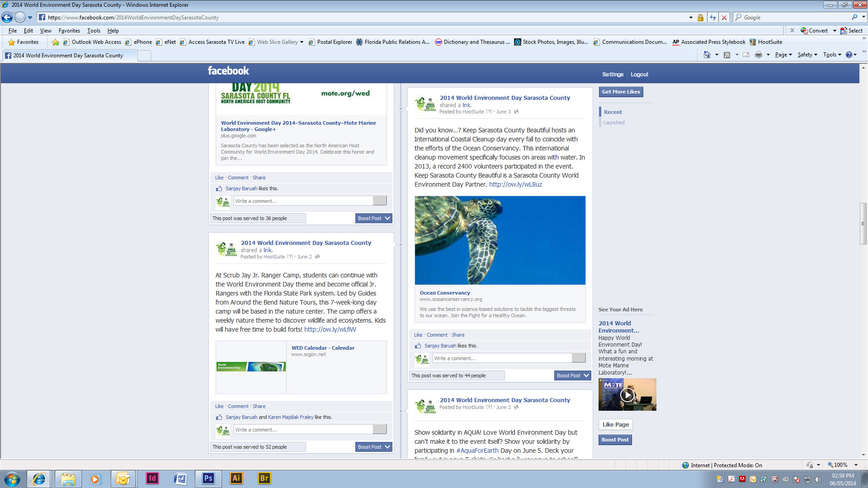The image size is (868, 488).
Task: Click the Print icon in command bar
Action: [759, 55]
